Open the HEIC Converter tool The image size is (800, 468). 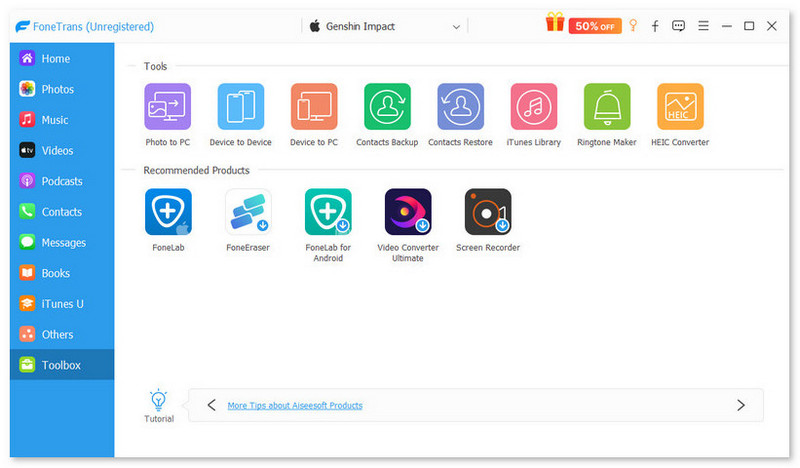(x=680, y=107)
